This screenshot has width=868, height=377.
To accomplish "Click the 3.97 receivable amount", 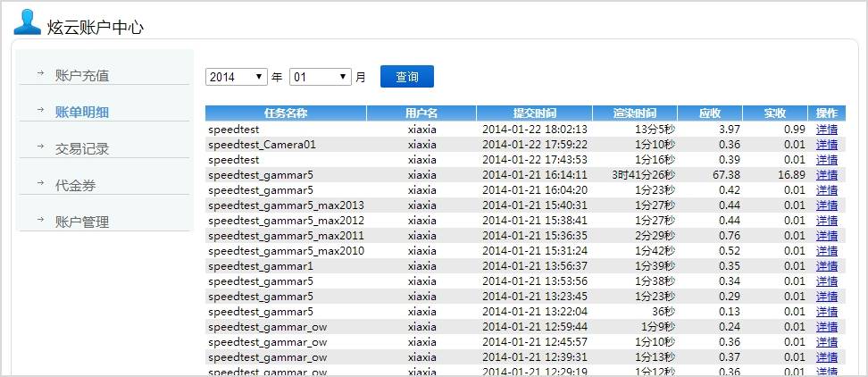I will [730, 130].
